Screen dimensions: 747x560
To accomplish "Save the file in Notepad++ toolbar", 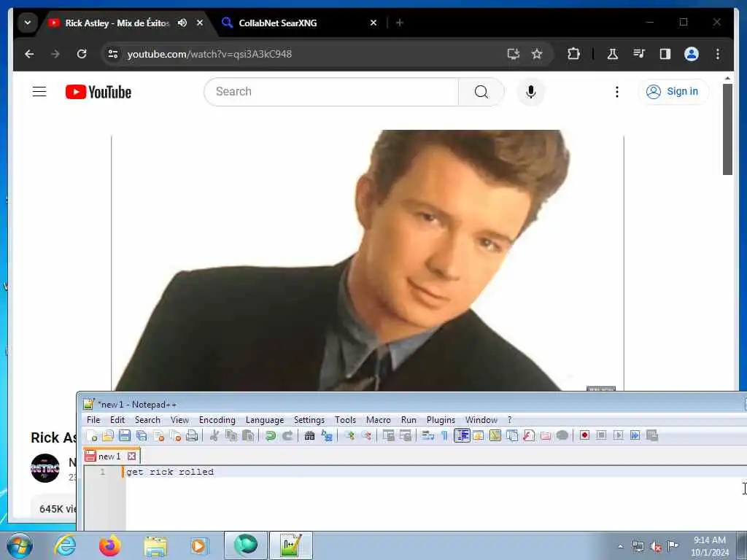I will click(x=125, y=435).
